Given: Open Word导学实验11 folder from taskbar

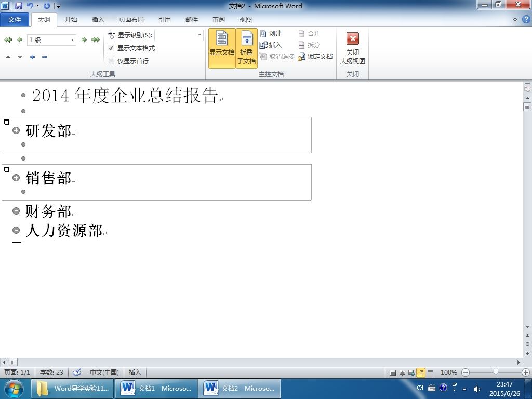Looking at the screenshot, I should pos(72,389).
